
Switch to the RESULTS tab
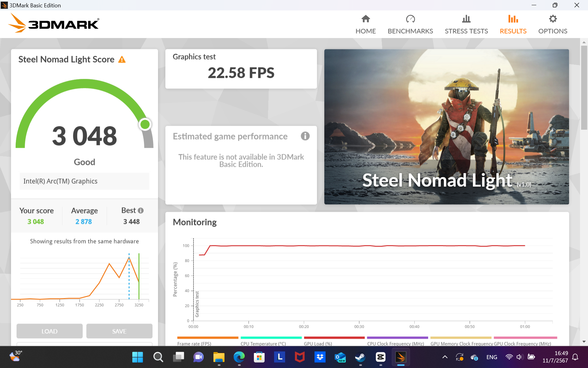(x=513, y=25)
